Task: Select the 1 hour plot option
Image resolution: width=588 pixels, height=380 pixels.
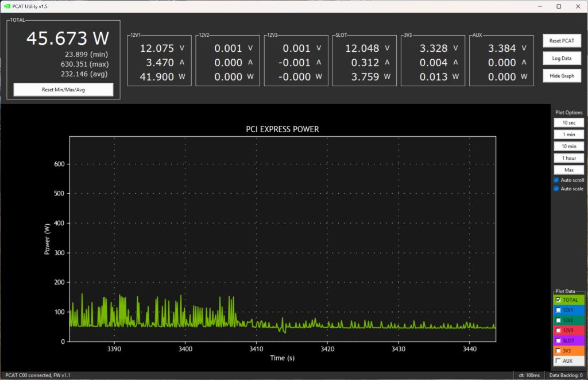Action: (568, 158)
